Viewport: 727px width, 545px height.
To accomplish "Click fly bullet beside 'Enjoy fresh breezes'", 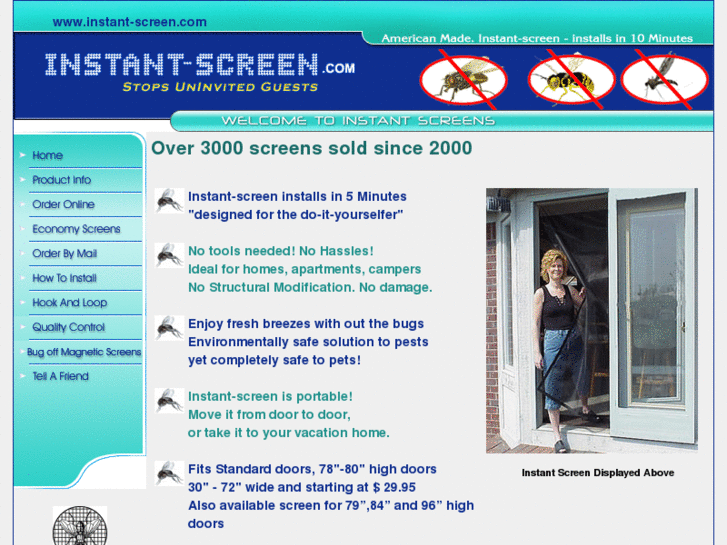I will pos(169,328).
